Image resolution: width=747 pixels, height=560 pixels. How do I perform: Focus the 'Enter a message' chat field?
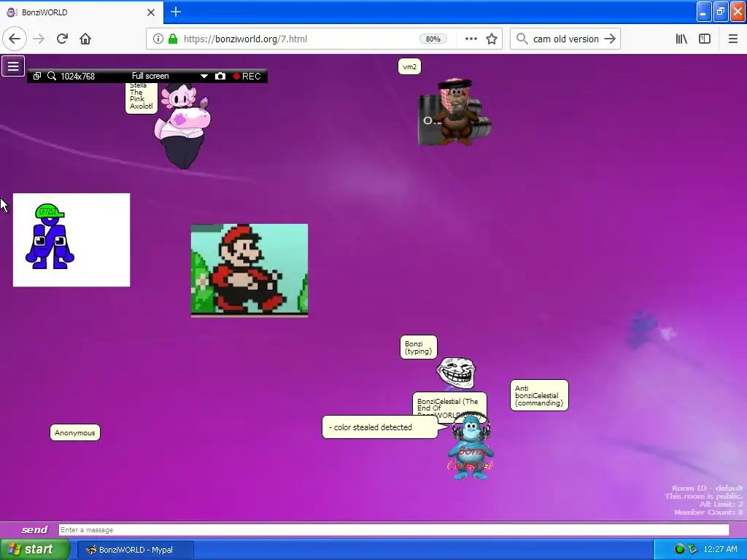[393, 529]
